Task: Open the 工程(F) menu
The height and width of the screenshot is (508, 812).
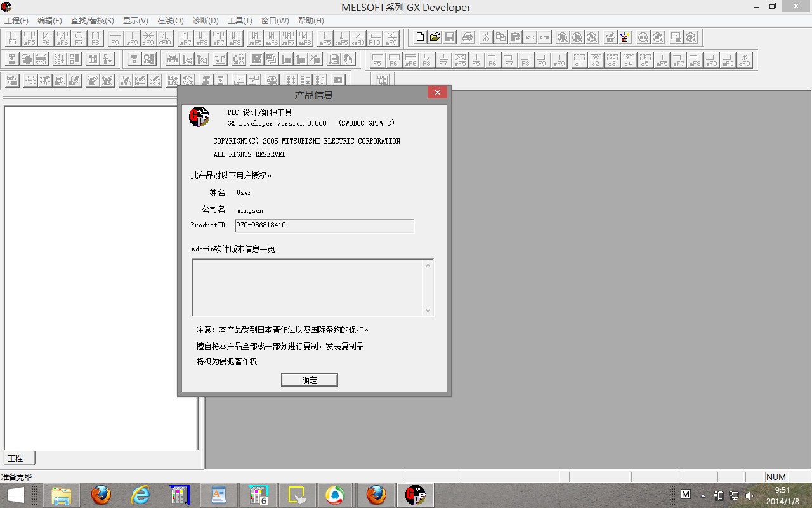Action: pos(16,21)
